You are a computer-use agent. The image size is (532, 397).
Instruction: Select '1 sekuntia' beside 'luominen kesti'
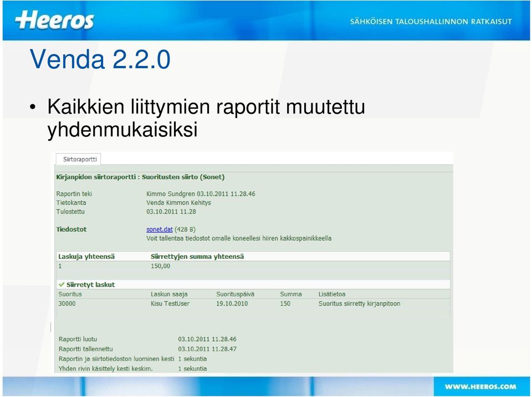click(x=192, y=359)
